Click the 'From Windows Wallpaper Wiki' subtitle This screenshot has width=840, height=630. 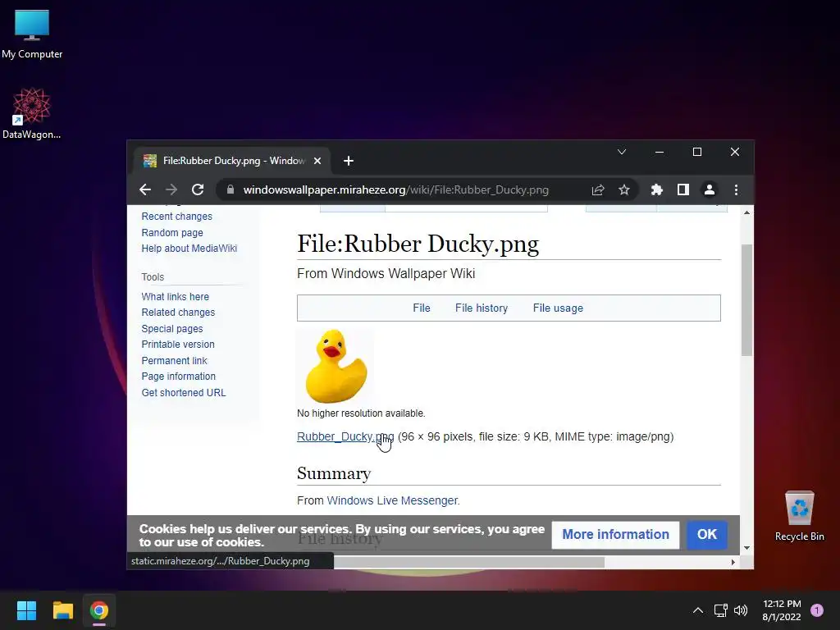click(x=386, y=274)
